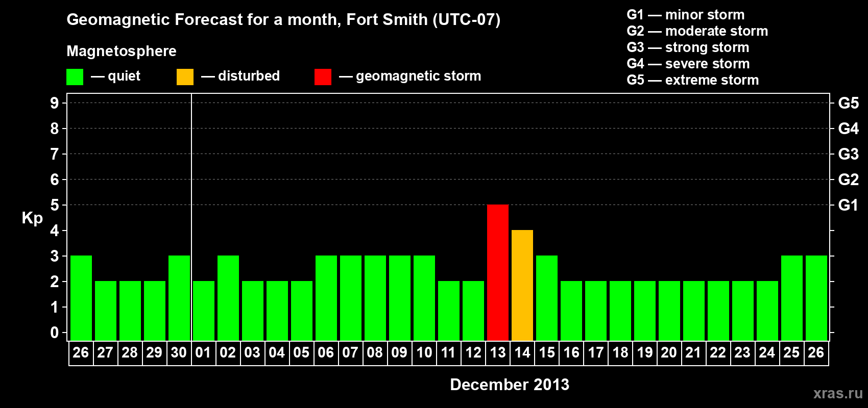Screen dimensions: 868x408
Task: Click the date label 09
Action: click(x=399, y=352)
